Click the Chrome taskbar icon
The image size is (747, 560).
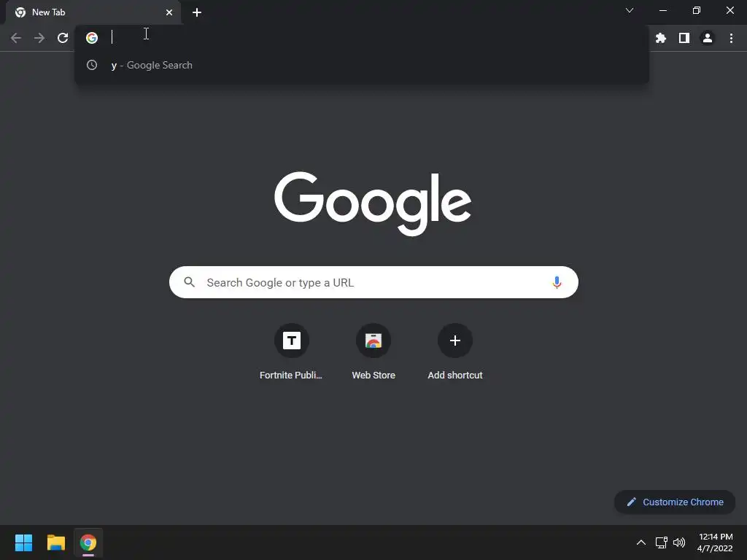[x=88, y=542]
